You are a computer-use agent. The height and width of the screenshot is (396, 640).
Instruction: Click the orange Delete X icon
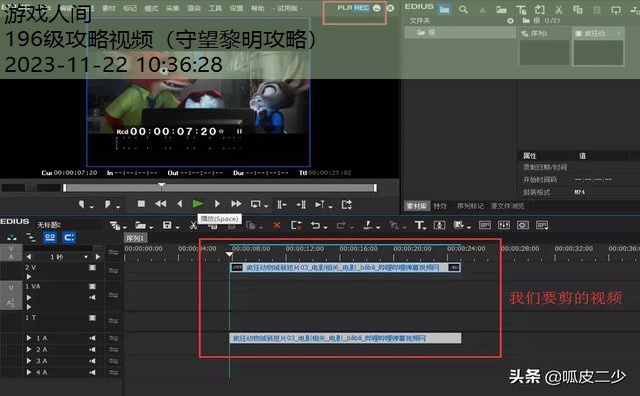coord(277,225)
